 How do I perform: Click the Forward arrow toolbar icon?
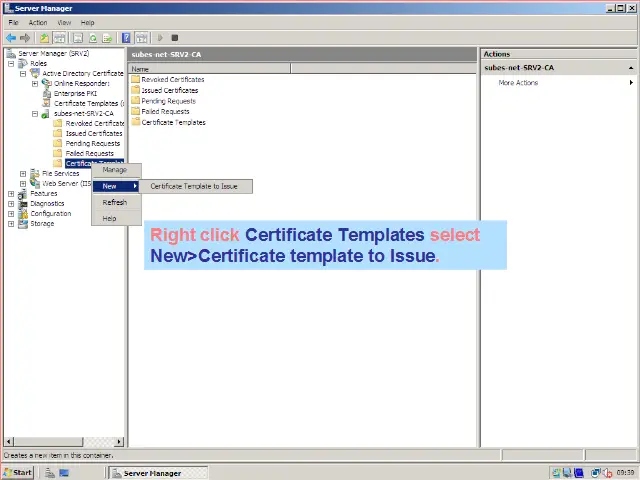click(x=24, y=38)
